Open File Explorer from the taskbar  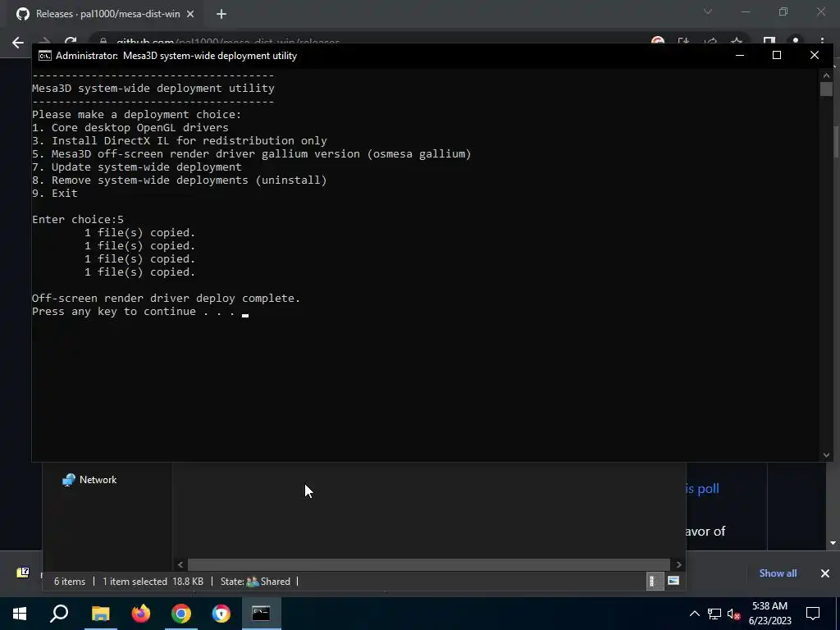tap(100, 614)
